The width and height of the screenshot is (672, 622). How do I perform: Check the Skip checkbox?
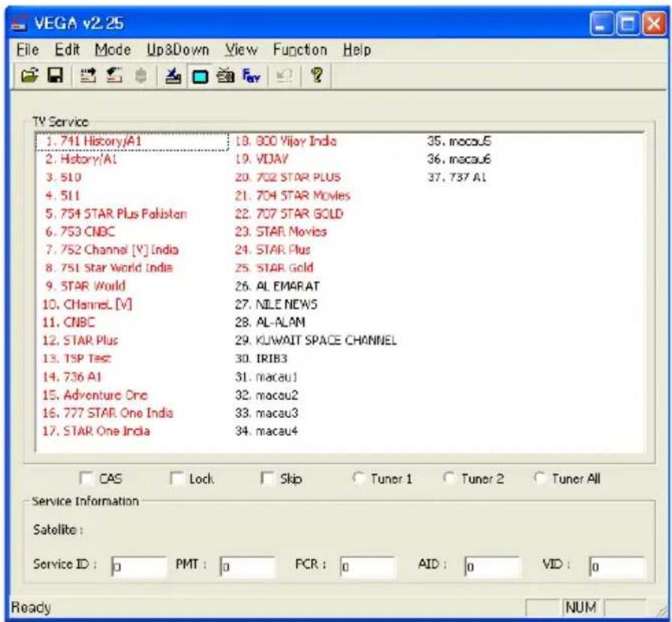267,478
